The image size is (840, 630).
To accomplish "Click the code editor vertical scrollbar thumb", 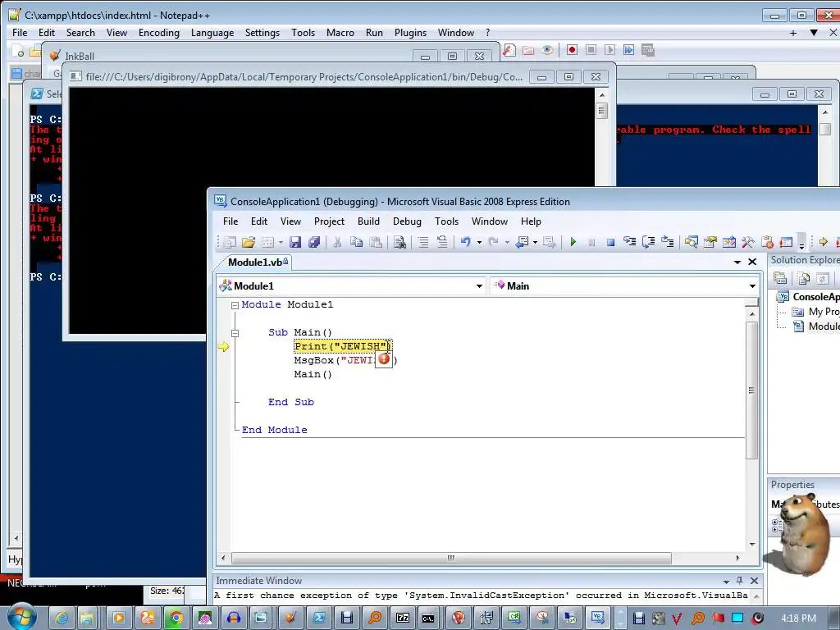I will pos(752,390).
